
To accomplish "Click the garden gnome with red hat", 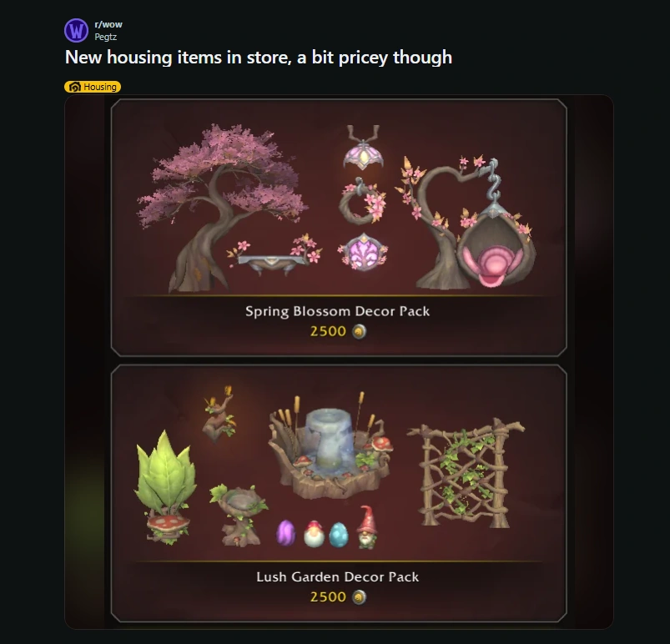I will click(366, 527).
